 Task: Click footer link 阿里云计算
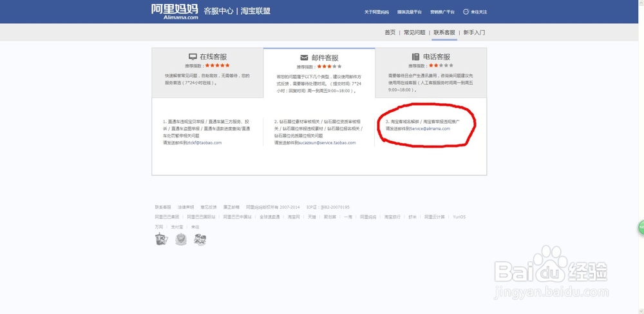435,217
